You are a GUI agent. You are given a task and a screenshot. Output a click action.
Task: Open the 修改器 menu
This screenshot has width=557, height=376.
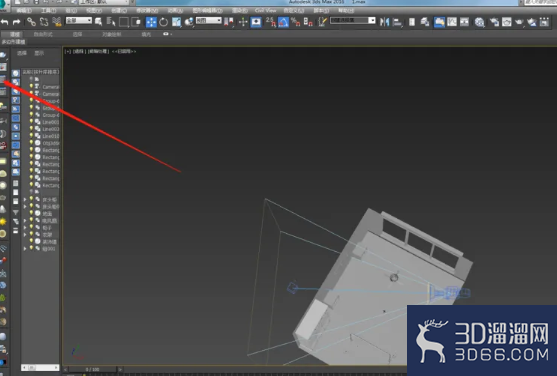(x=147, y=11)
